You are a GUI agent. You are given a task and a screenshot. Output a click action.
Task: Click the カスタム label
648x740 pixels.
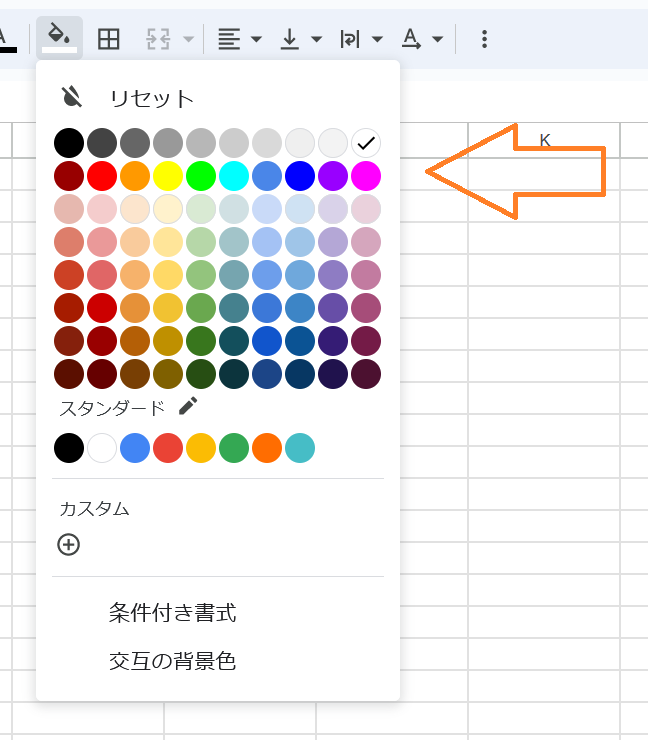click(94, 509)
